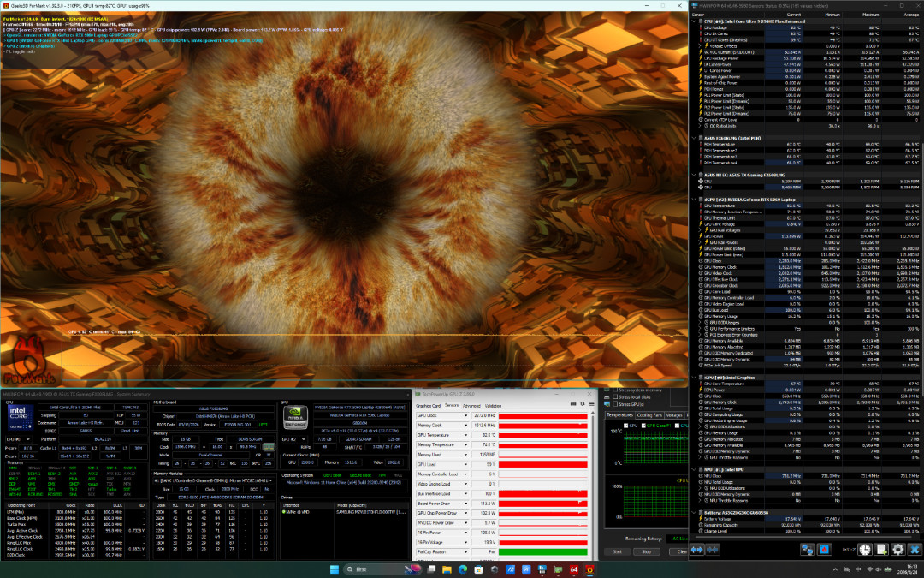Open CPU #0 selector dropdown
Image resolution: width=924 pixels, height=578 pixels.
point(19,438)
